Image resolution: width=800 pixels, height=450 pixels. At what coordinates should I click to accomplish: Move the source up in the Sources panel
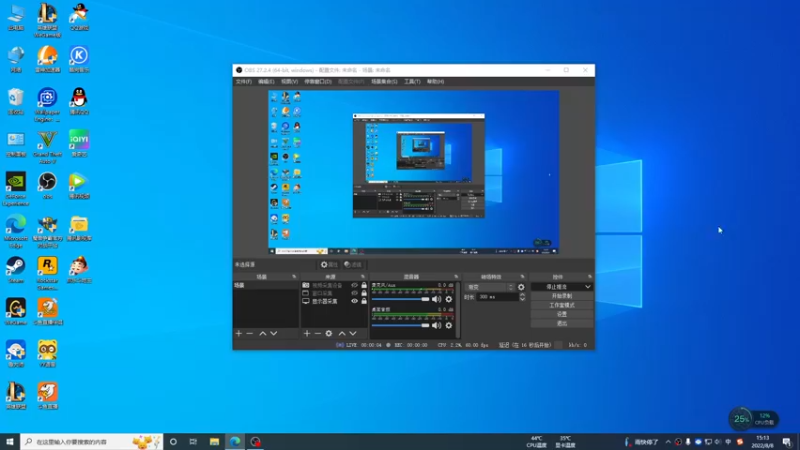342,333
